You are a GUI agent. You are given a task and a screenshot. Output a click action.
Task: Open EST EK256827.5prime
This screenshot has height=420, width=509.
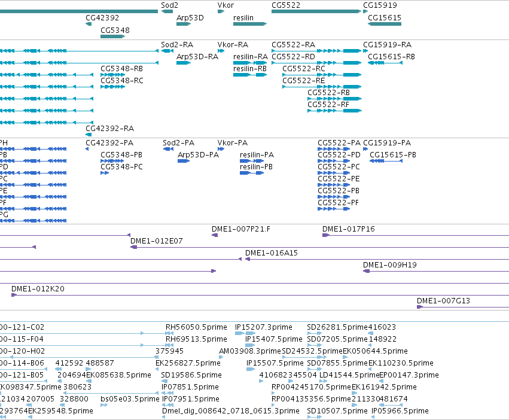pyautogui.click(x=188, y=364)
